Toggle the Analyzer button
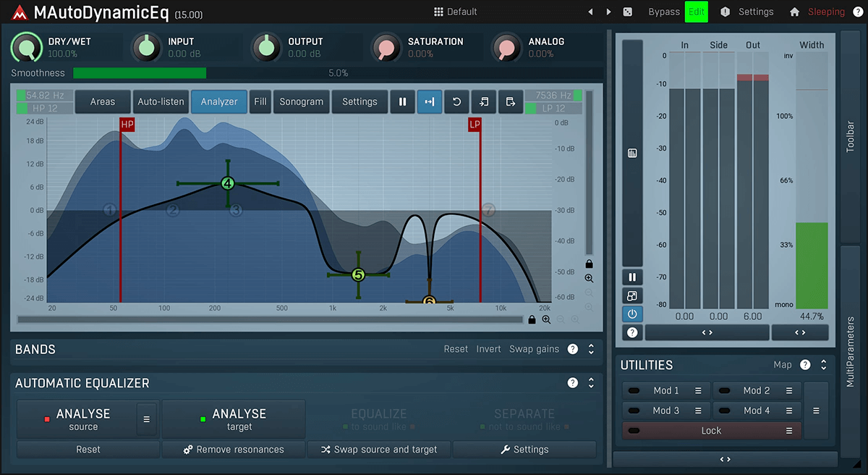The height and width of the screenshot is (475, 868). pos(219,102)
